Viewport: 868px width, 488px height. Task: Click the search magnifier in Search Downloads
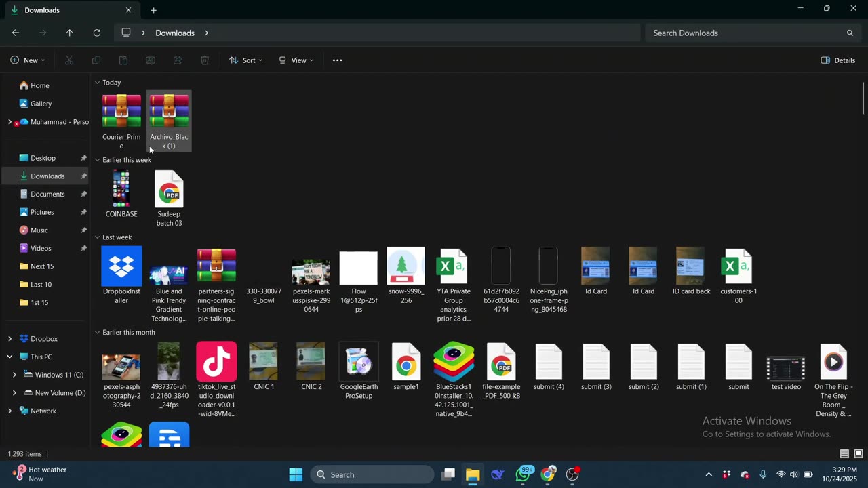[x=850, y=33]
